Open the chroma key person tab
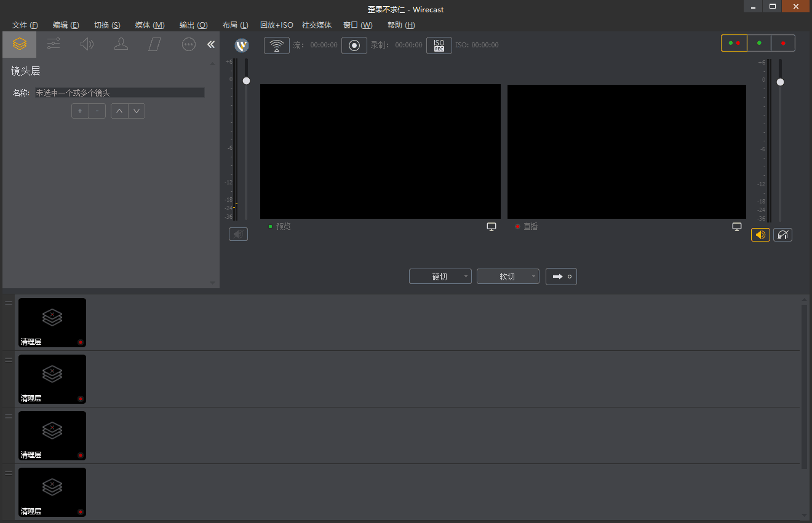Viewport: 812px width, 523px height. tap(121, 44)
